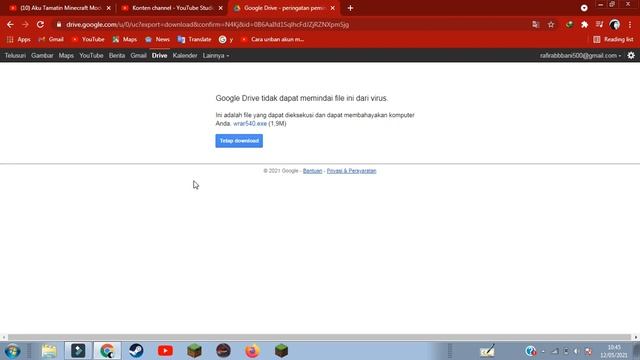Open the Gmail bookmark
The height and width of the screenshot is (360, 640).
click(51, 39)
